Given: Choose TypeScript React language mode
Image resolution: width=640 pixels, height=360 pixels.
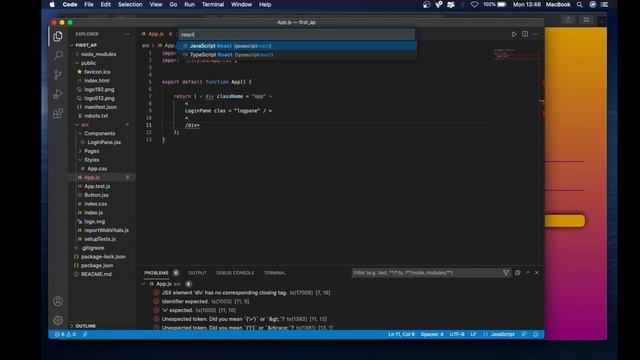Looking at the screenshot, I should tap(297, 55).
